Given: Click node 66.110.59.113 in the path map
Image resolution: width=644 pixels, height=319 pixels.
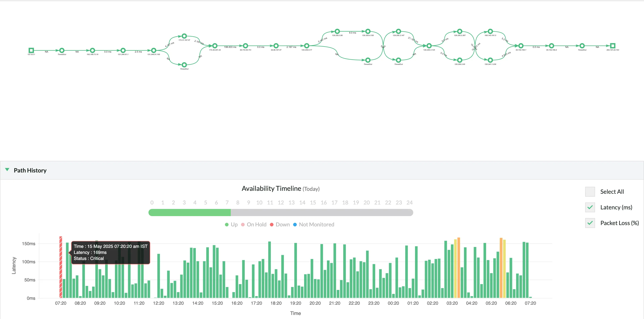Looking at the screenshot, I should (x=245, y=46).
